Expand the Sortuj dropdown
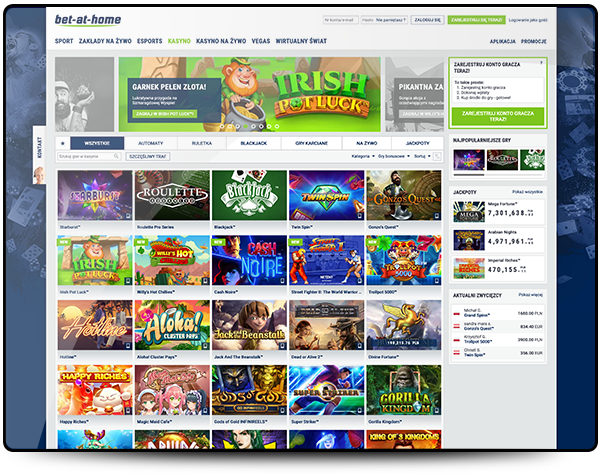This screenshot has height=474, width=600. pyautogui.click(x=422, y=156)
